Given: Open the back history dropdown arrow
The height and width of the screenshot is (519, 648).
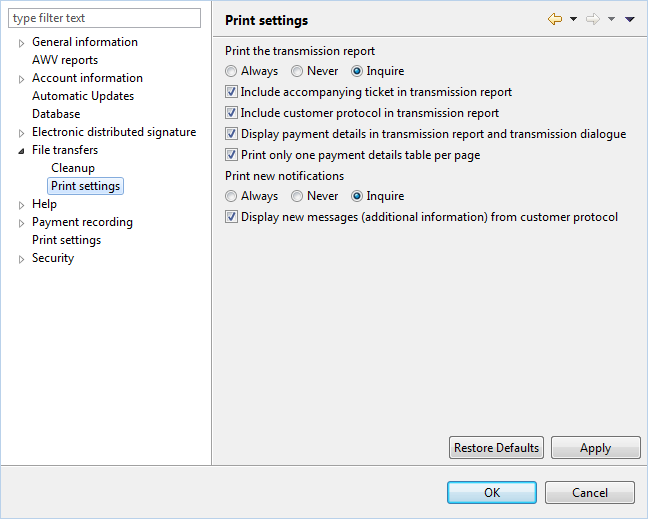Looking at the screenshot, I should 573,19.
